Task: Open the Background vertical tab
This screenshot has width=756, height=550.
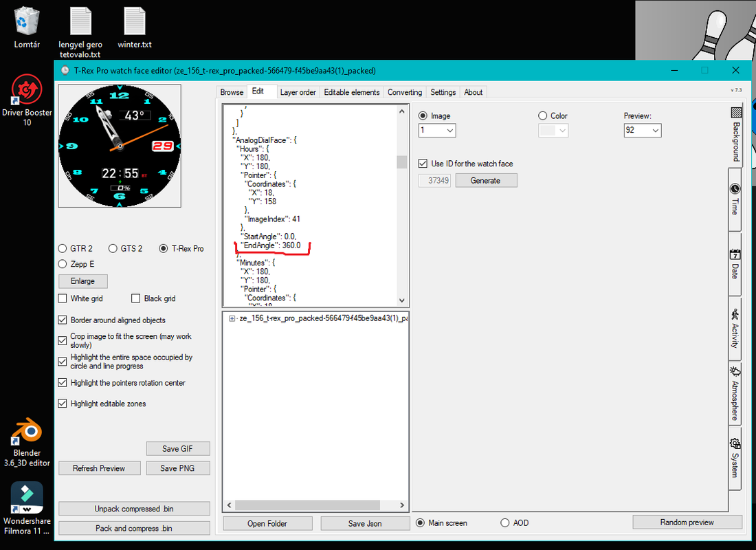Action: pos(735,135)
